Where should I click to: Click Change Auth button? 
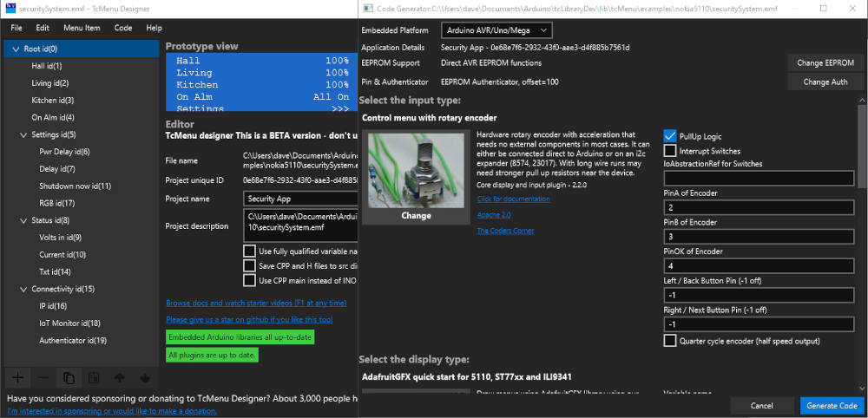point(825,82)
